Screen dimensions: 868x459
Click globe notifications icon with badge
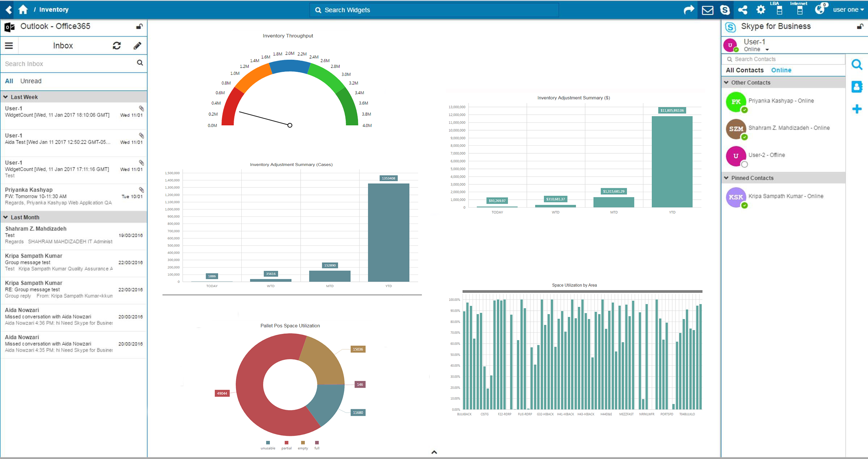[820, 9]
